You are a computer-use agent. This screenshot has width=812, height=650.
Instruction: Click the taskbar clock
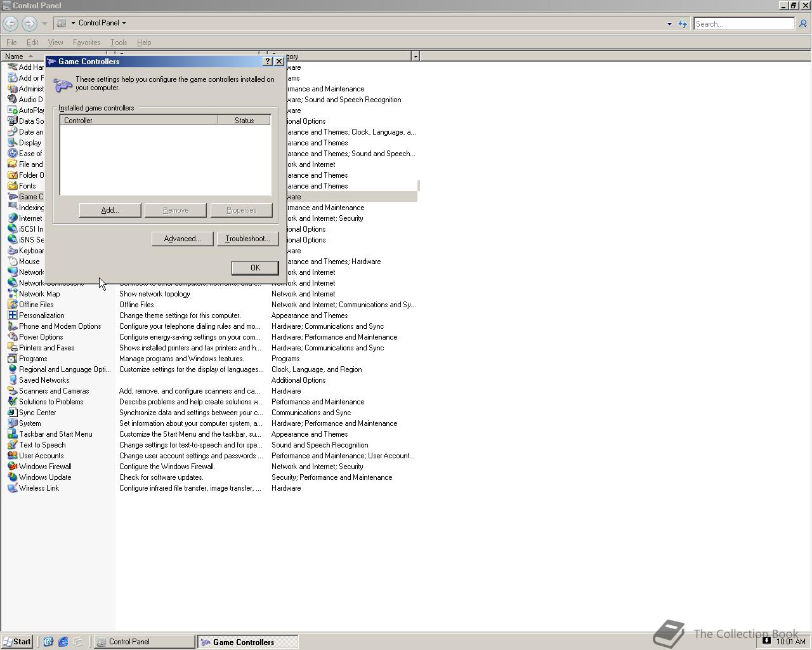tap(790, 642)
